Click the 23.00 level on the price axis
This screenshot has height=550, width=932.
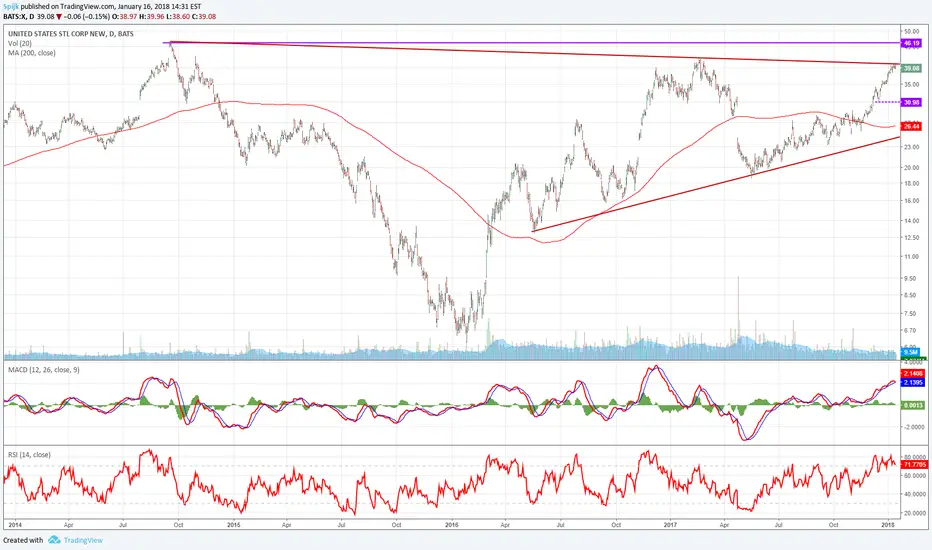click(x=911, y=147)
